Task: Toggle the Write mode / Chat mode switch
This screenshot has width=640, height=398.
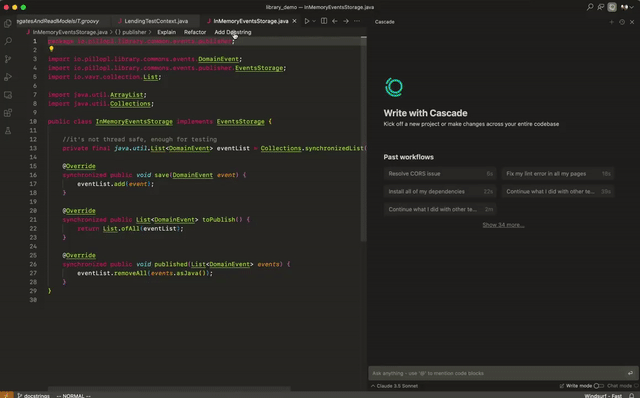Action: pos(598,386)
